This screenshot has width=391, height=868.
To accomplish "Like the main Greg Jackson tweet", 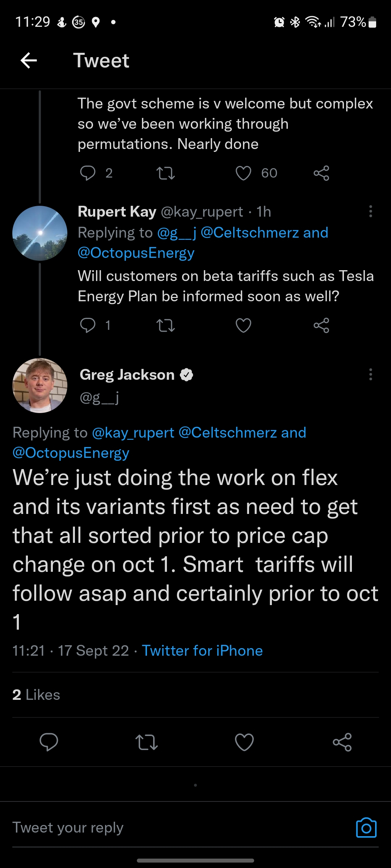I will pyautogui.click(x=244, y=742).
